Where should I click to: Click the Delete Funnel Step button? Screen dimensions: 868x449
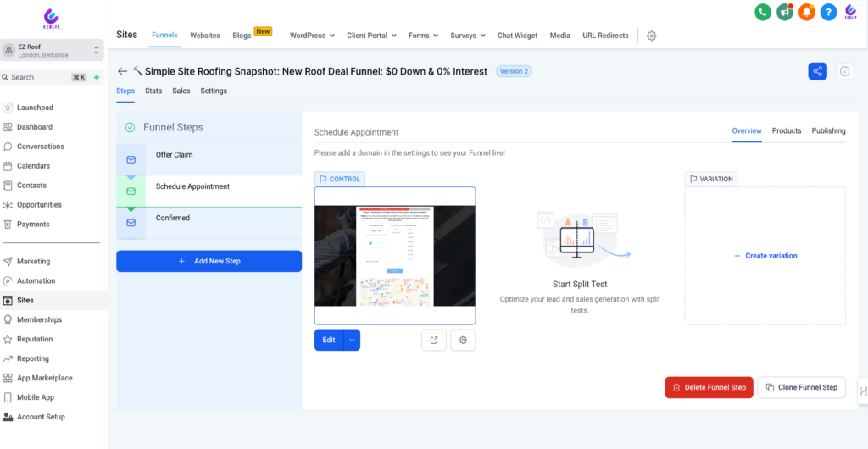tap(709, 387)
